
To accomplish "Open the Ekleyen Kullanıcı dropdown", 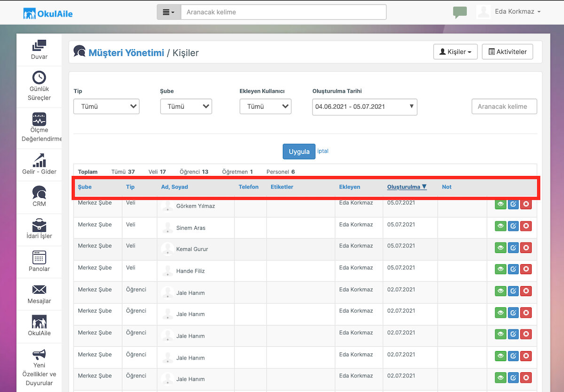I will click(266, 106).
